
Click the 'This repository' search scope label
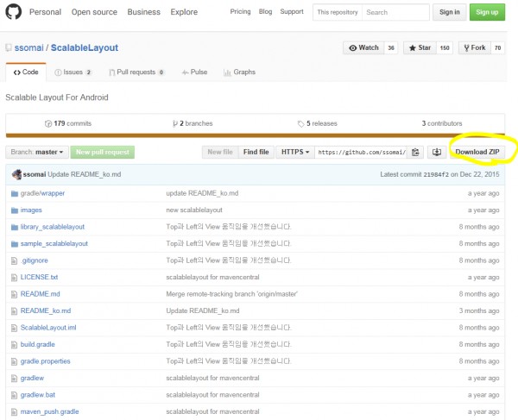click(338, 12)
